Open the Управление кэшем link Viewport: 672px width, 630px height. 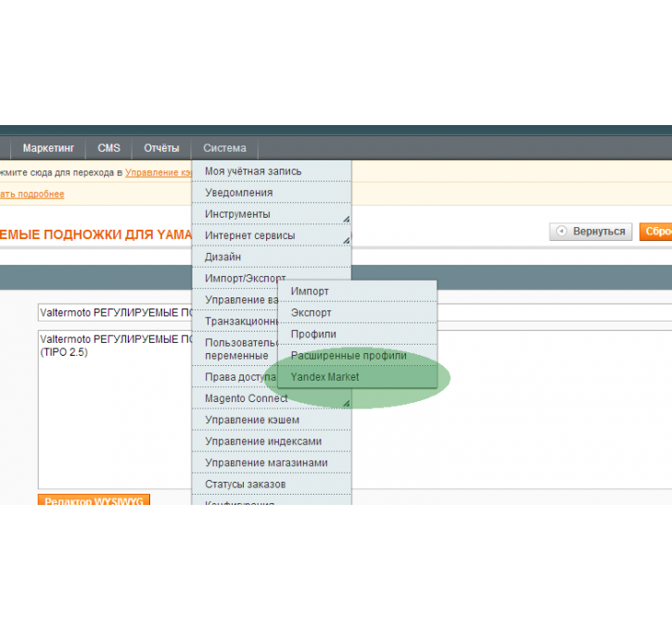pos(158,172)
